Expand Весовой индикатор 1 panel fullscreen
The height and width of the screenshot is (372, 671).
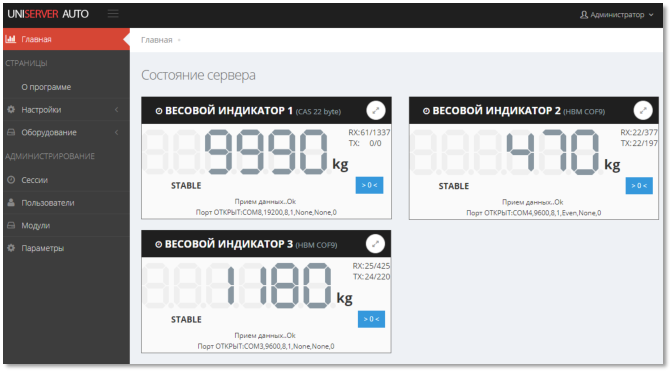point(376,110)
